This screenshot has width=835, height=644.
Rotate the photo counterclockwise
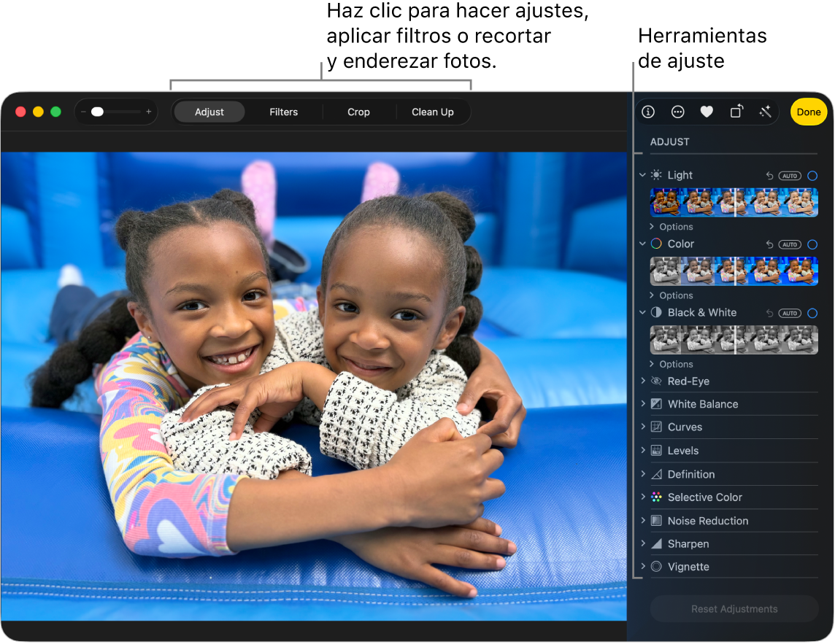coord(736,112)
